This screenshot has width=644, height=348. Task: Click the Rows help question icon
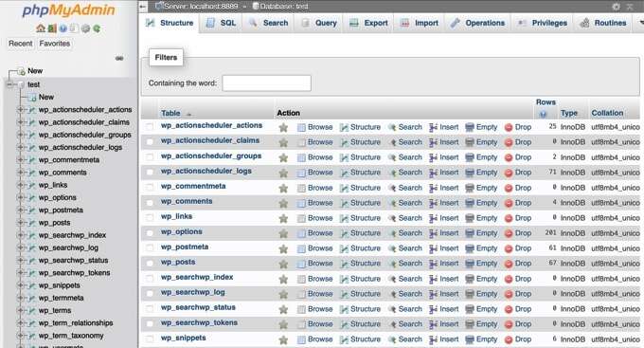(543, 114)
